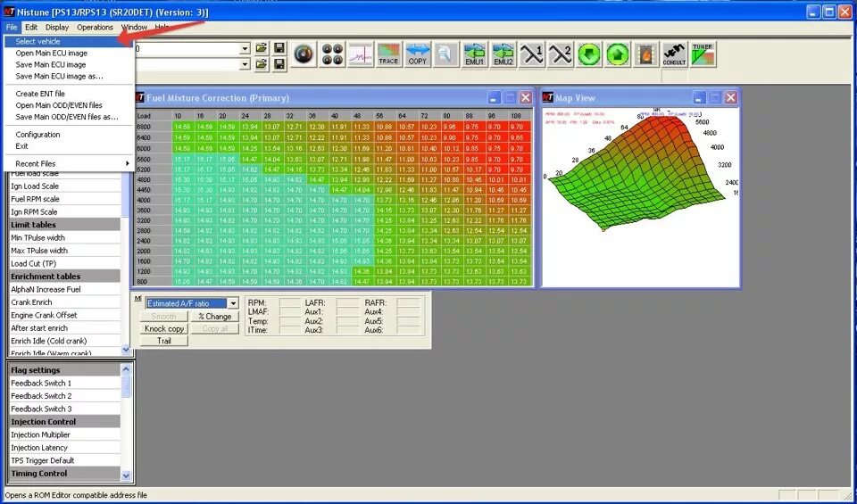Click the greyed magnifier search icon
The height and width of the screenshot is (504, 857).
click(x=446, y=54)
